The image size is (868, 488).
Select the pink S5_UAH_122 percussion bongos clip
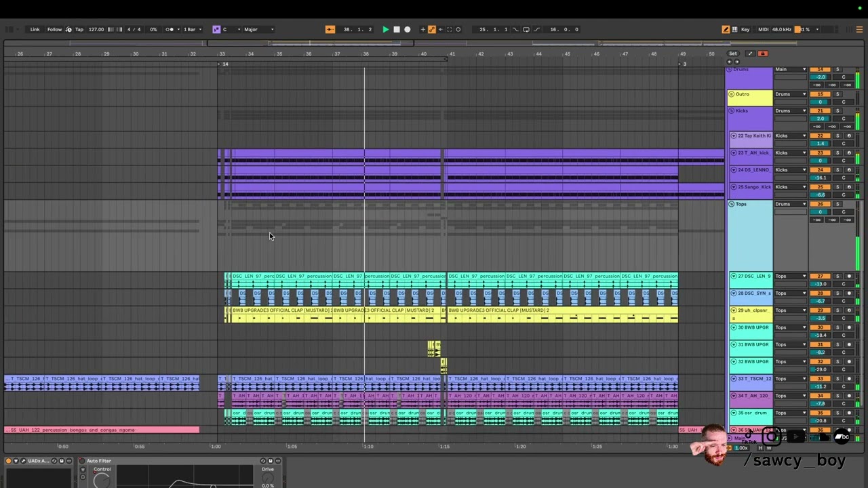102,430
